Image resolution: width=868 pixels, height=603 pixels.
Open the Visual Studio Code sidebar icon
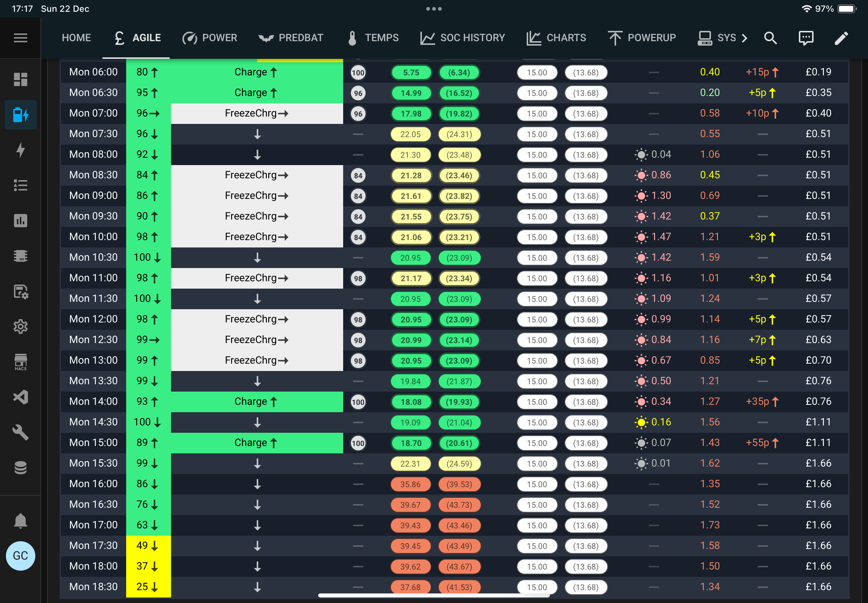pyautogui.click(x=20, y=397)
